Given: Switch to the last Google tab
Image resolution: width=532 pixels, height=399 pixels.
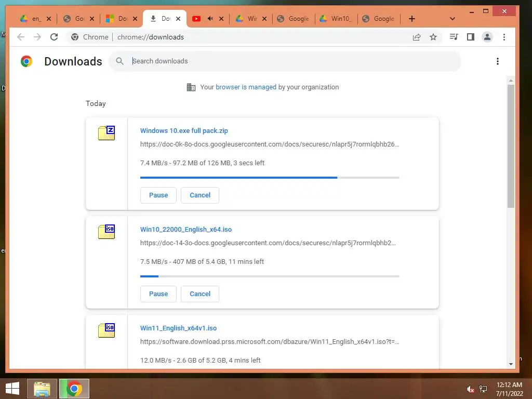Looking at the screenshot, I should click(x=379, y=19).
